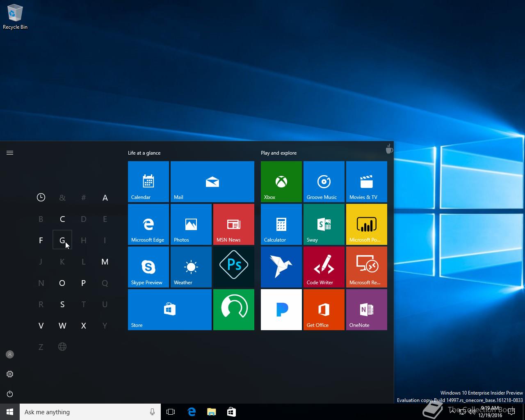Jump to letter P in app list
This screenshot has width=525, height=420.
[84, 283]
